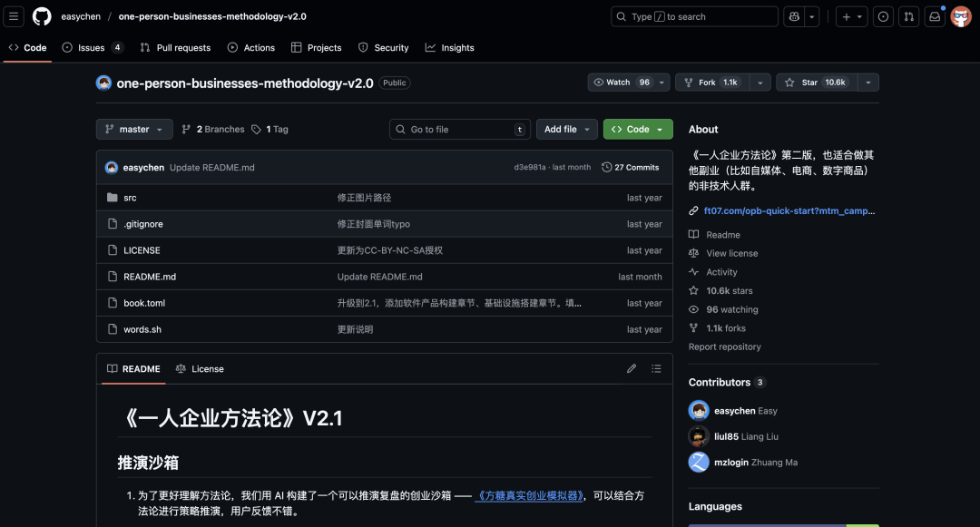
Task: Open the hamburger navigation menu
Action: pos(13,16)
